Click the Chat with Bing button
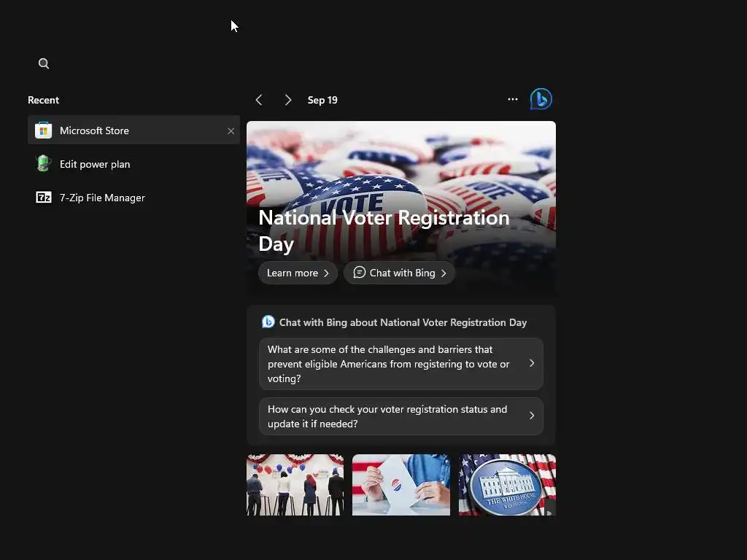Viewport: 747px width, 560px height. 399,273
